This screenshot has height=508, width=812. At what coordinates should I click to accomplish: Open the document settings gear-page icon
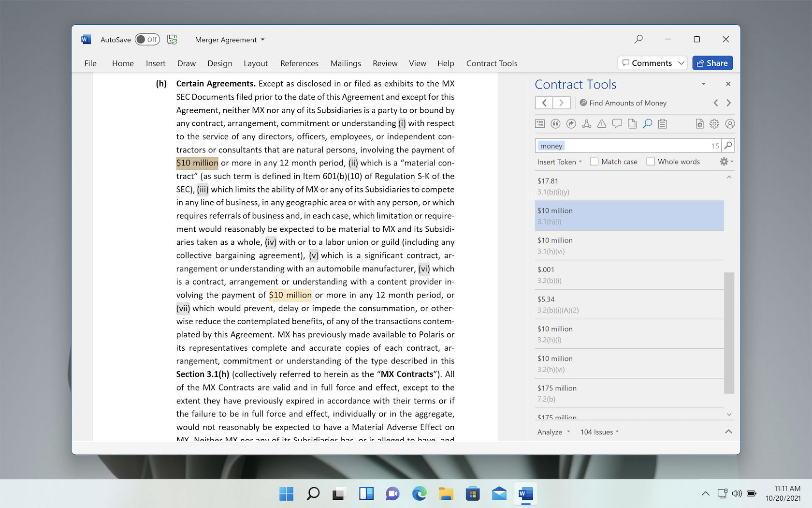(x=699, y=124)
